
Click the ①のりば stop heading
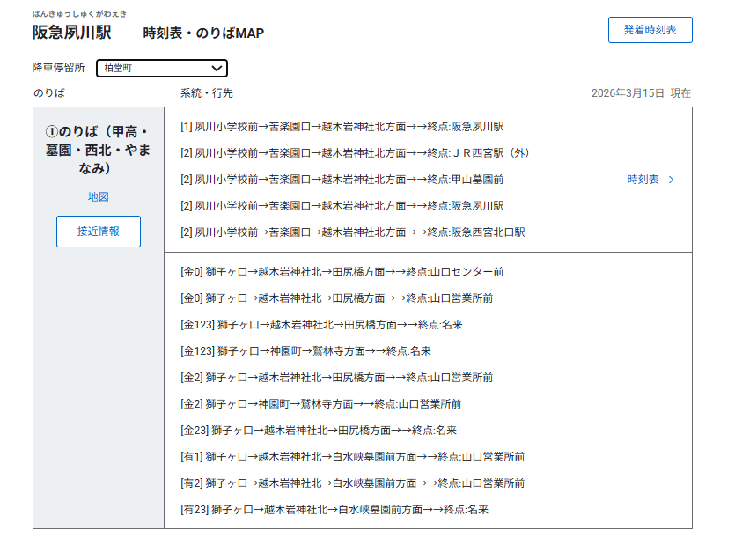[98, 150]
